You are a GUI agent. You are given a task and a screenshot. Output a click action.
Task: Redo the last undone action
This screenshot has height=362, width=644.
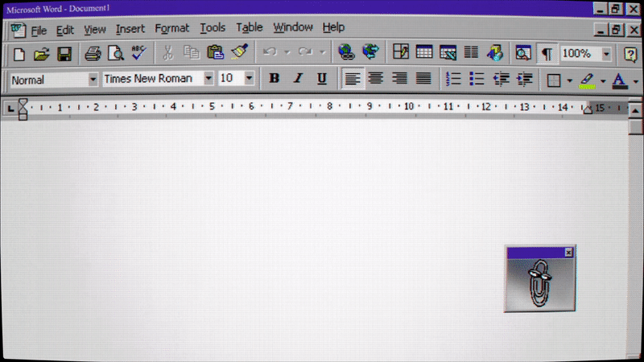pos(305,52)
